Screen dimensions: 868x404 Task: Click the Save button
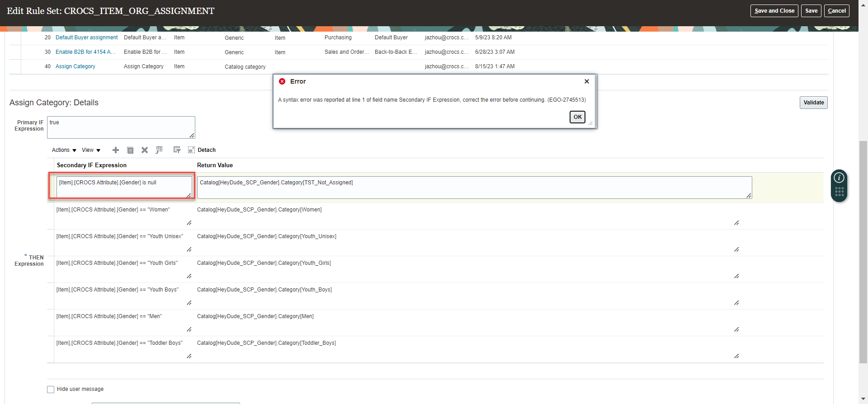pos(811,11)
